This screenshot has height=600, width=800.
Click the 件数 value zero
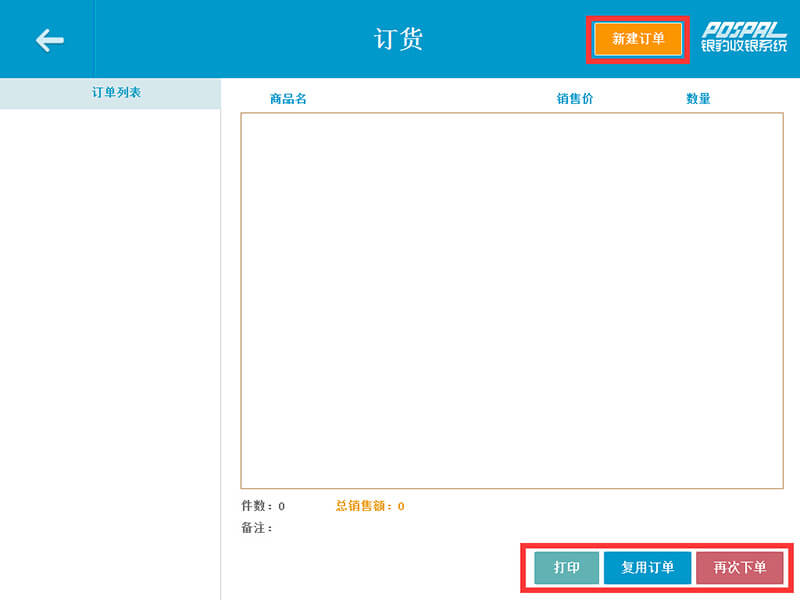[282, 507]
